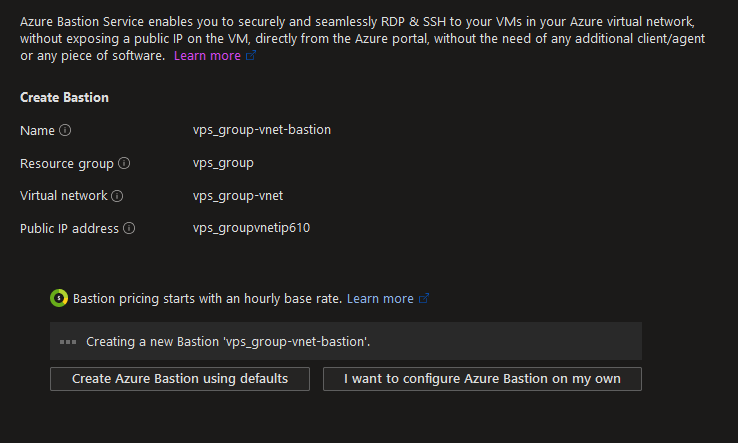Click the green pricing dollar icon
738x443 pixels.
click(59, 298)
